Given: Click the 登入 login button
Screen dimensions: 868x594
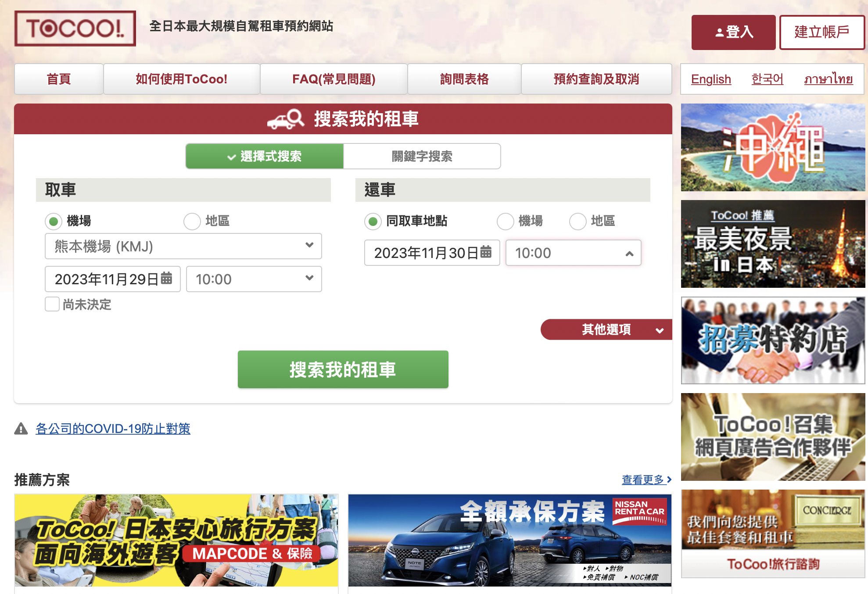Looking at the screenshot, I should [734, 32].
